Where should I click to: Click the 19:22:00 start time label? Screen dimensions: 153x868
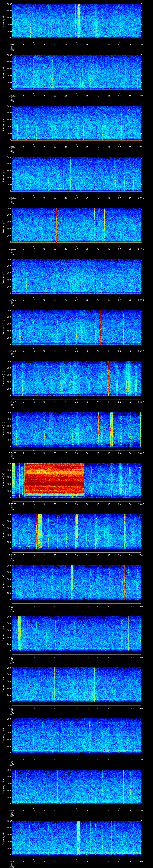12,351
